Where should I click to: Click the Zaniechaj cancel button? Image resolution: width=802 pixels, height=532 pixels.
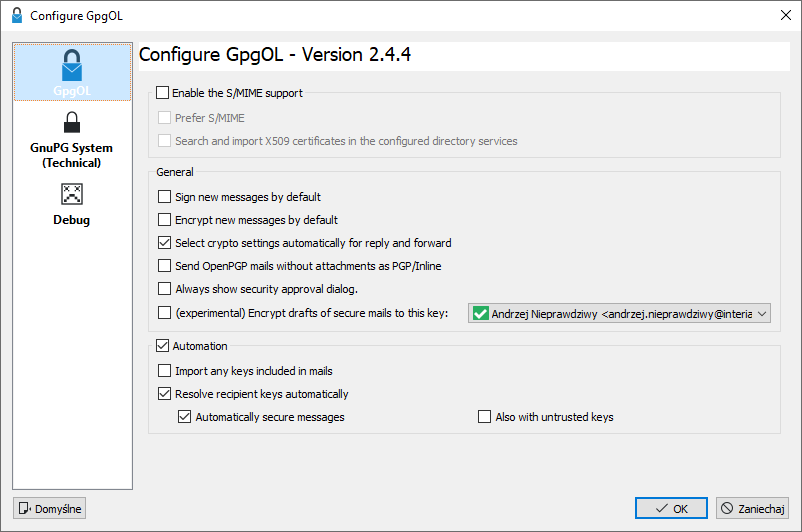[x=752, y=508]
